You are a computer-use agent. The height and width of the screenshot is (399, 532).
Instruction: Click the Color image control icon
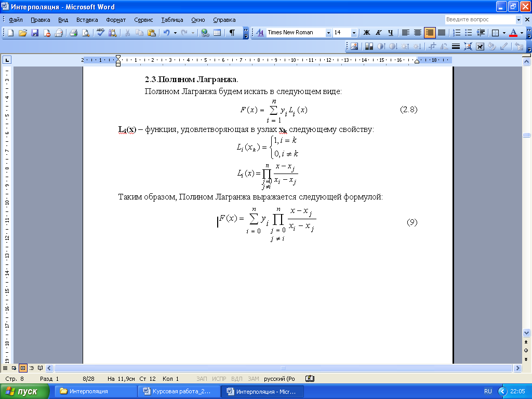click(x=369, y=46)
